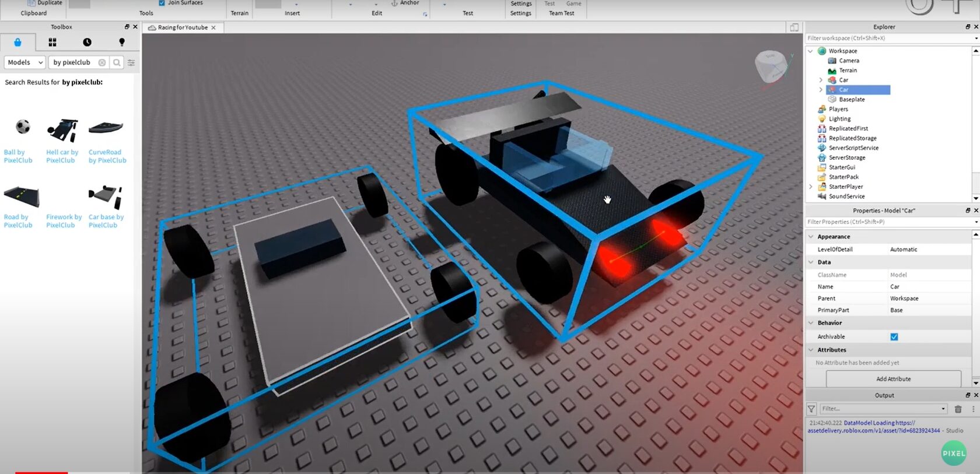Clear Output with the trash icon

point(958,409)
